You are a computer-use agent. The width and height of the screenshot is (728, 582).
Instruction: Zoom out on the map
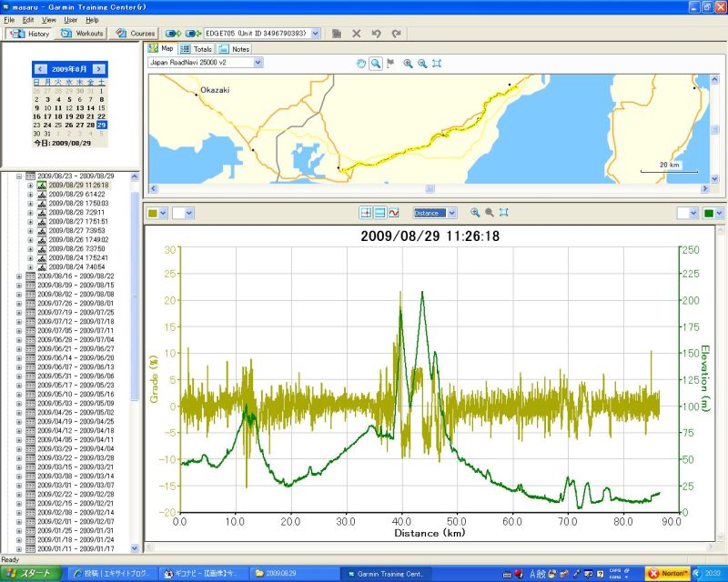click(x=422, y=64)
